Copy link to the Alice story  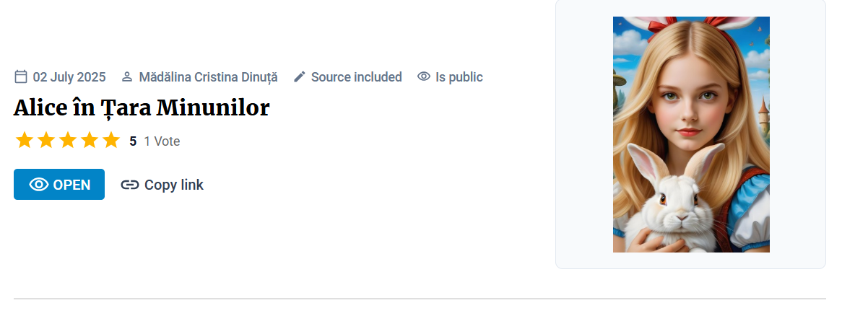point(173,185)
